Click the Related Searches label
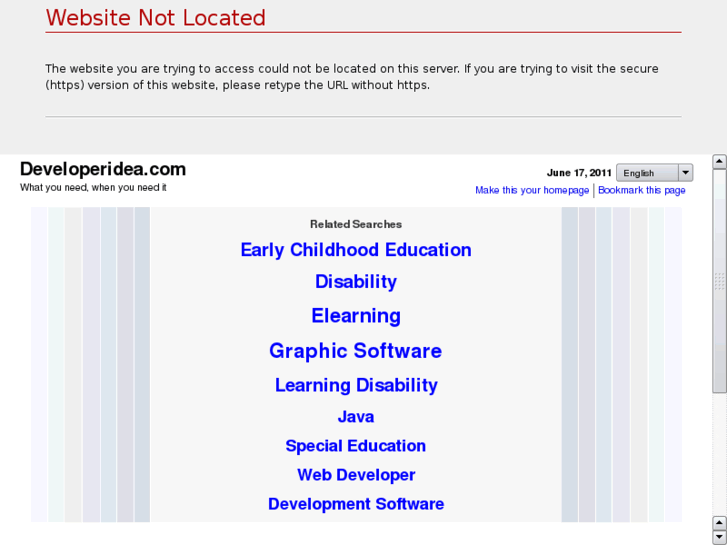727x545 pixels. pyautogui.click(x=356, y=224)
